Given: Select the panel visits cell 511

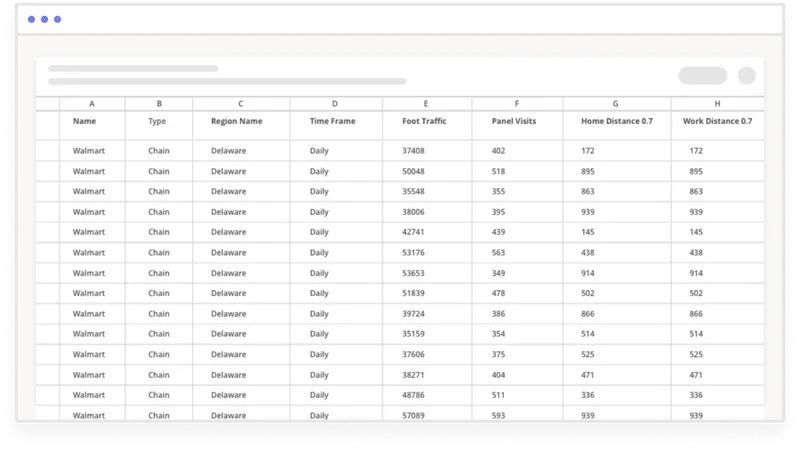Looking at the screenshot, I should coord(517,395).
